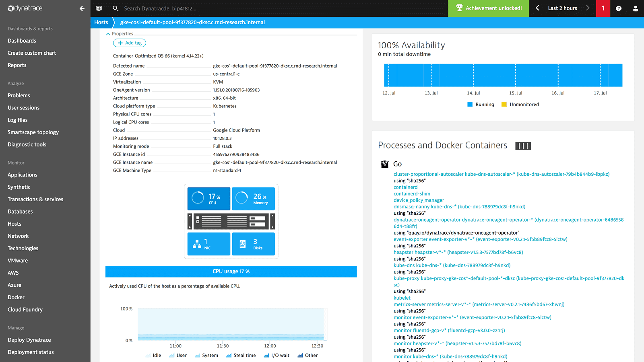Click the search magnifier icon
The height and width of the screenshot is (362, 644).
point(116,8)
